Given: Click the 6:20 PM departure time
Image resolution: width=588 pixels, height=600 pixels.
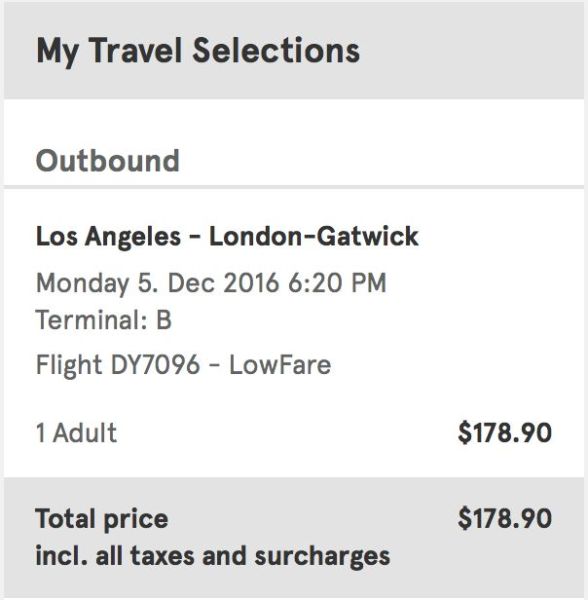Looking at the screenshot, I should [x=337, y=283].
